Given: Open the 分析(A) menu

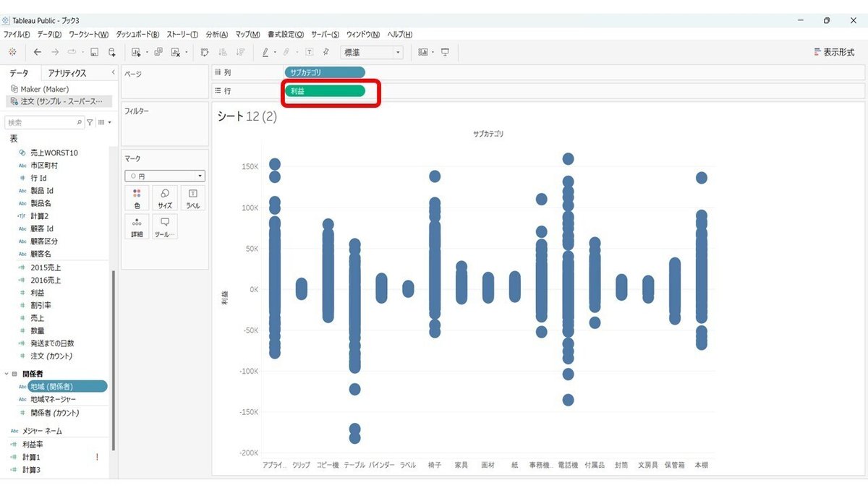Looking at the screenshot, I should pyautogui.click(x=217, y=35).
